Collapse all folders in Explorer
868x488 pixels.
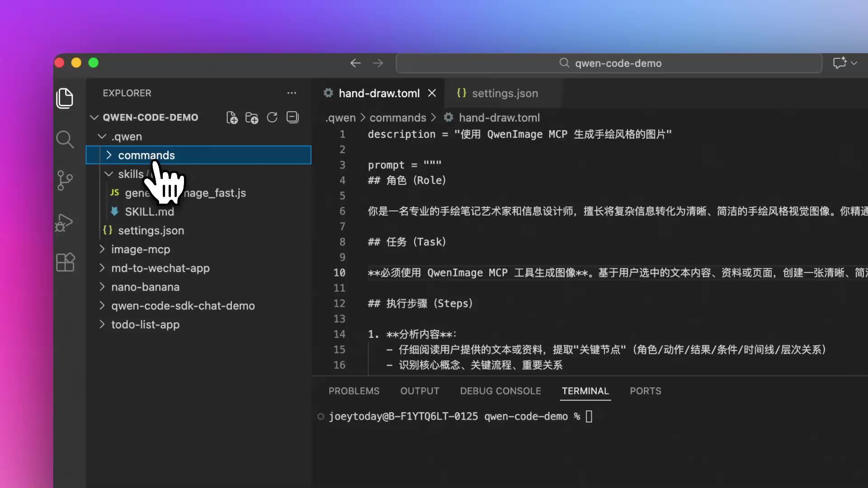pyautogui.click(x=292, y=117)
